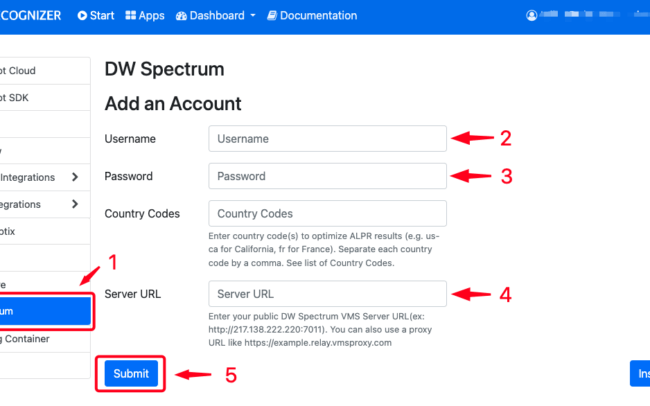This screenshot has width=650, height=406.
Task: Submit the Add an Account form
Action: pyautogui.click(x=131, y=374)
